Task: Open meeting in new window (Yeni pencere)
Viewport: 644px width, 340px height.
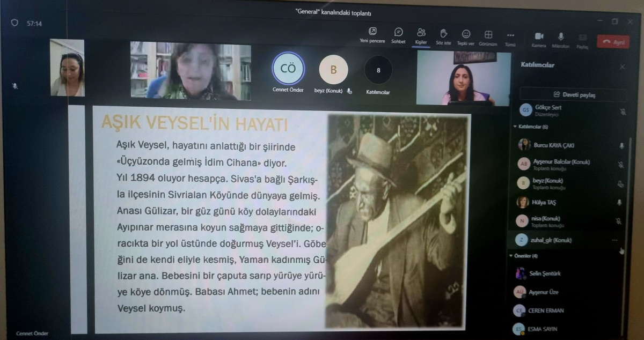Action: pyautogui.click(x=372, y=35)
